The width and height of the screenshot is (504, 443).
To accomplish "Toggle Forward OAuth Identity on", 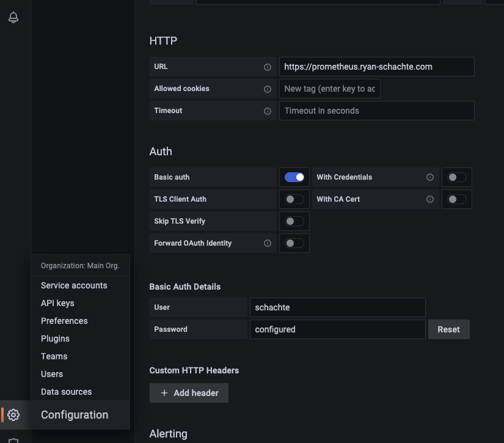I will pos(294,243).
